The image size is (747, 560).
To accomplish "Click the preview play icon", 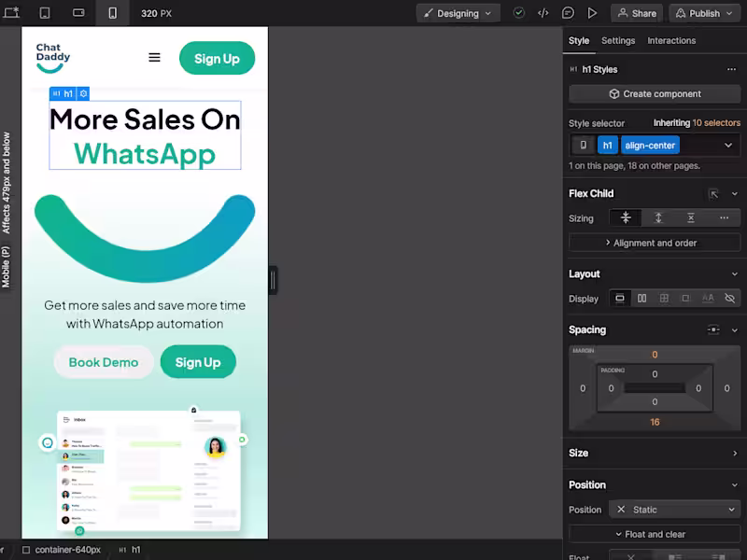I will pyautogui.click(x=592, y=13).
